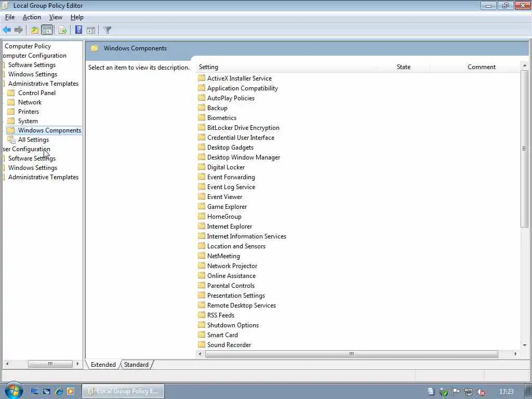Select Internet Explorer entry in list
Image resolution: width=532 pixels, height=399 pixels.
pos(229,227)
